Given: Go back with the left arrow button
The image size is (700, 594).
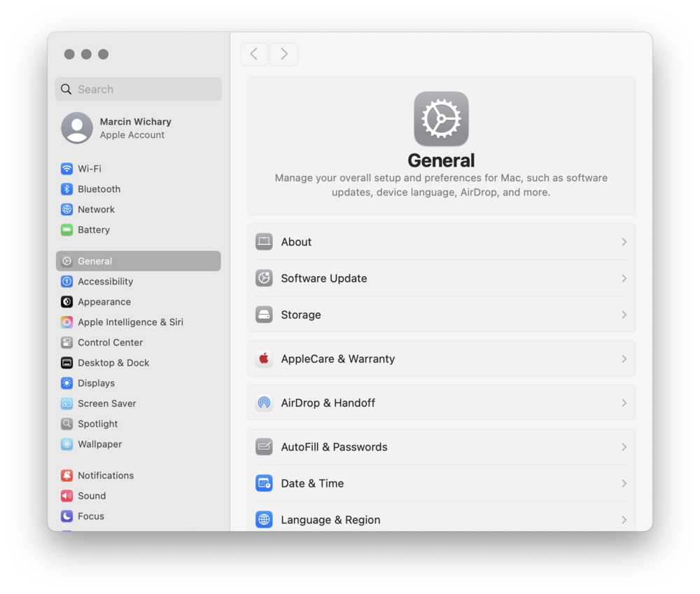Looking at the screenshot, I should tap(254, 54).
